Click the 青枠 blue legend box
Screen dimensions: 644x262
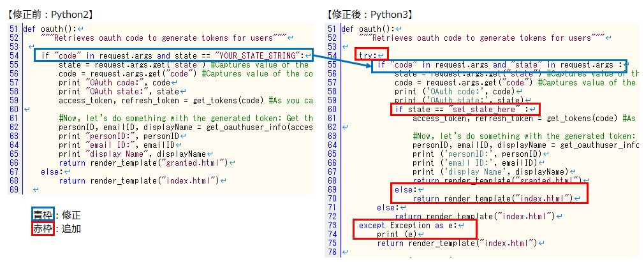(x=43, y=215)
